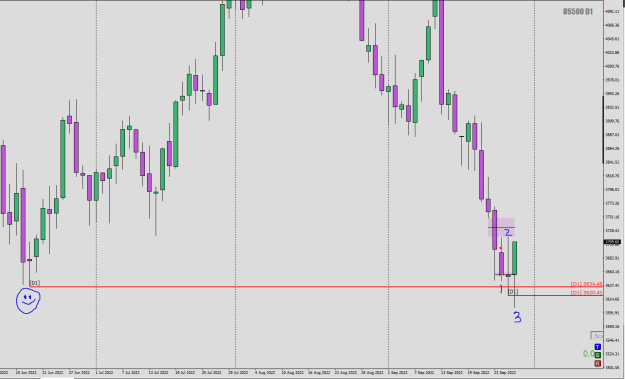Click the vertical scrollbar thumb at right edge
The height and width of the screenshot is (379, 625).
point(603,130)
